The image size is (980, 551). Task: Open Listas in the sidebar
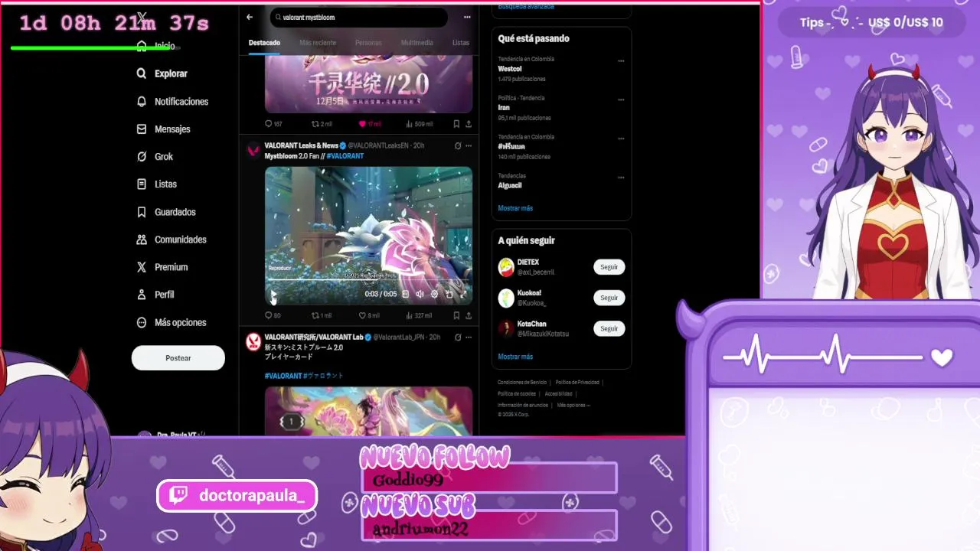coord(156,184)
